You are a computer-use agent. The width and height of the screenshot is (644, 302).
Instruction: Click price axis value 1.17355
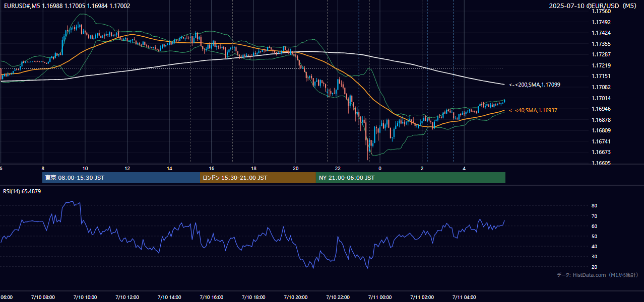coord(602,44)
